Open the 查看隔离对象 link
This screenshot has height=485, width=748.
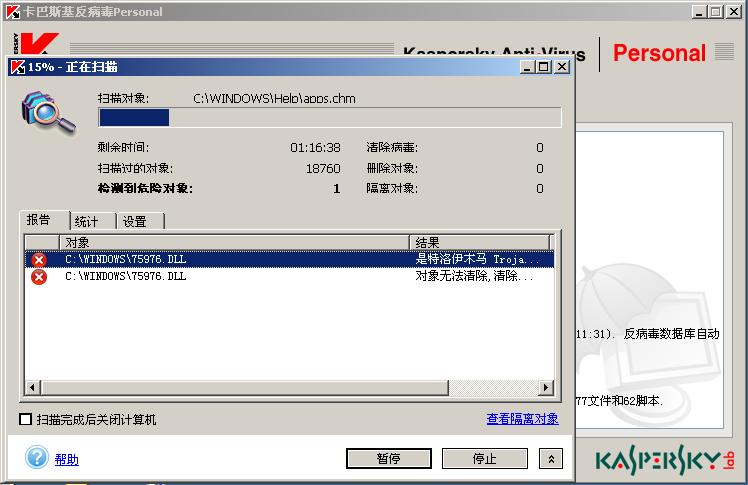pyautogui.click(x=522, y=419)
